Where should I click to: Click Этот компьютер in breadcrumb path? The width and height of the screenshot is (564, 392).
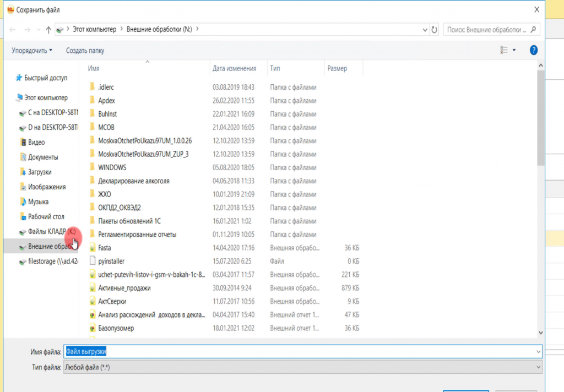[x=94, y=30]
